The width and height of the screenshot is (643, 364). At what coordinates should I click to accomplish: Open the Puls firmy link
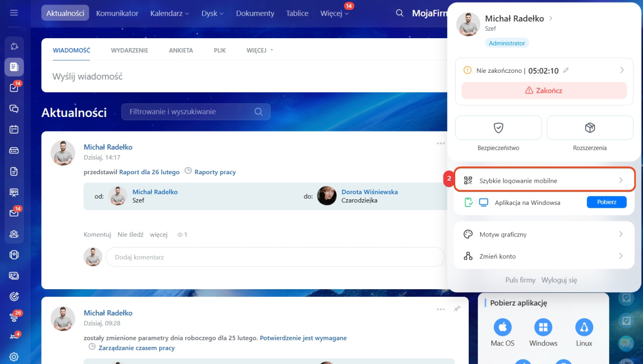point(520,280)
